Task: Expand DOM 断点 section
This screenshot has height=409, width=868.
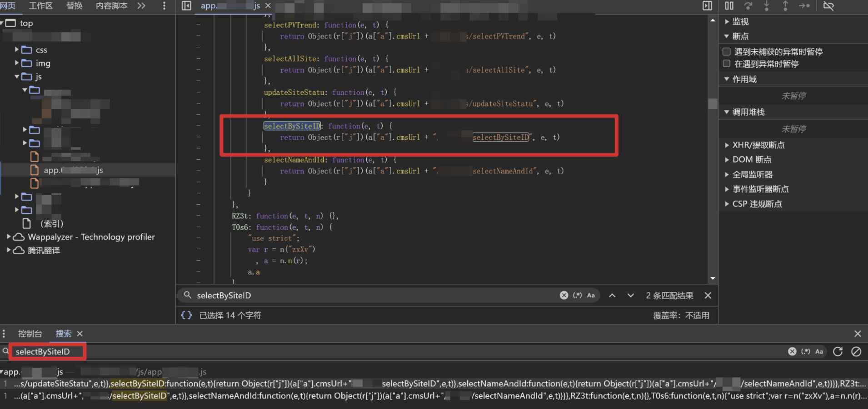Action: pyautogui.click(x=727, y=160)
